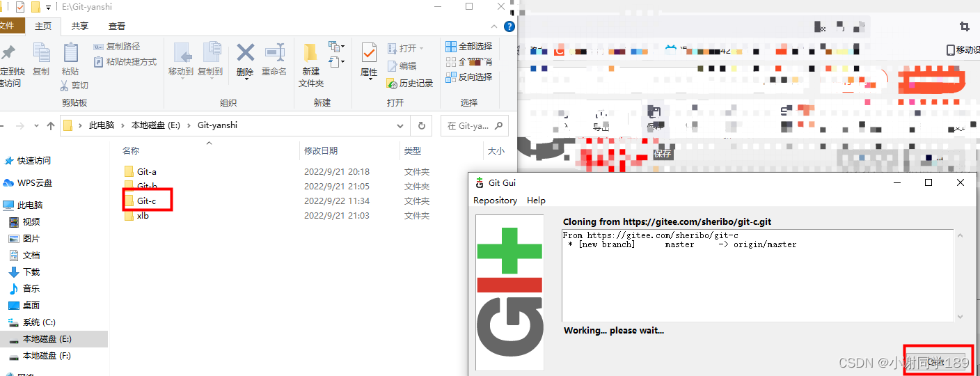Click History (历史记录) in the ribbon

coord(410,84)
